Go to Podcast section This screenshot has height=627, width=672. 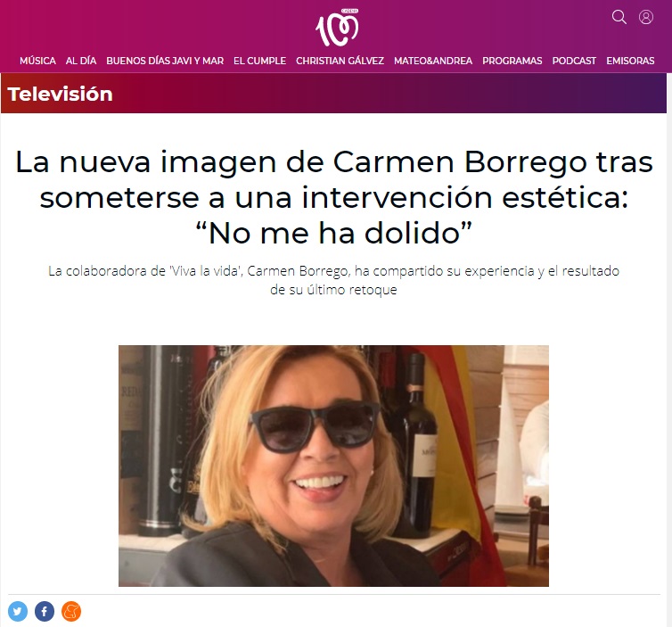(x=574, y=61)
